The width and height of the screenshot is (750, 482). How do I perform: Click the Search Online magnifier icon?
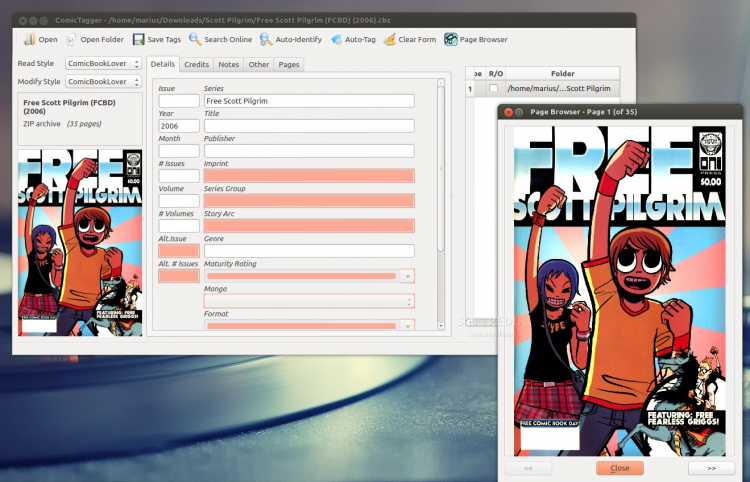click(x=195, y=39)
